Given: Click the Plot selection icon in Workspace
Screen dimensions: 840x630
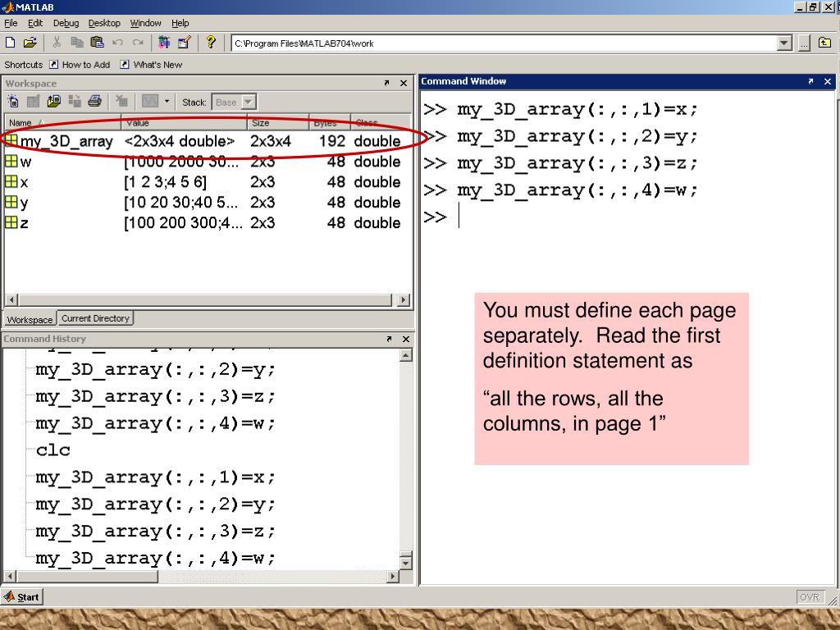Looking at the screenshot, I should click(150, 101).
